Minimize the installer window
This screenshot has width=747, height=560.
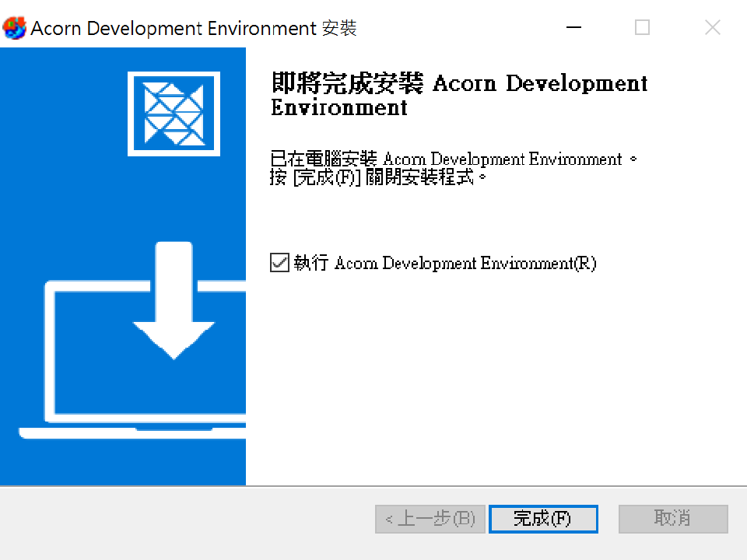point(574,28)
